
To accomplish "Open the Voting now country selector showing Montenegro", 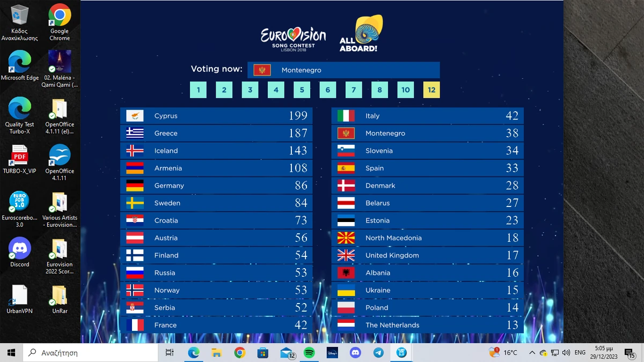I will (x=343, y=70).
